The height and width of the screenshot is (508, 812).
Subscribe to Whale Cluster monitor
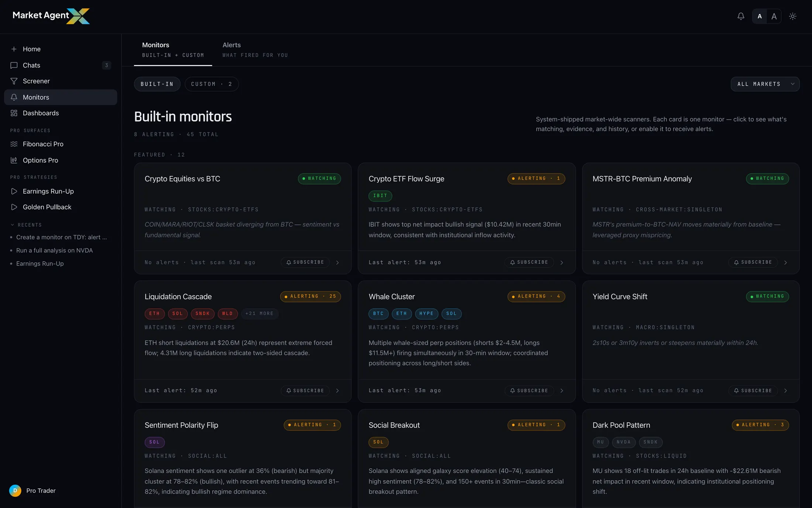point(529,391)
